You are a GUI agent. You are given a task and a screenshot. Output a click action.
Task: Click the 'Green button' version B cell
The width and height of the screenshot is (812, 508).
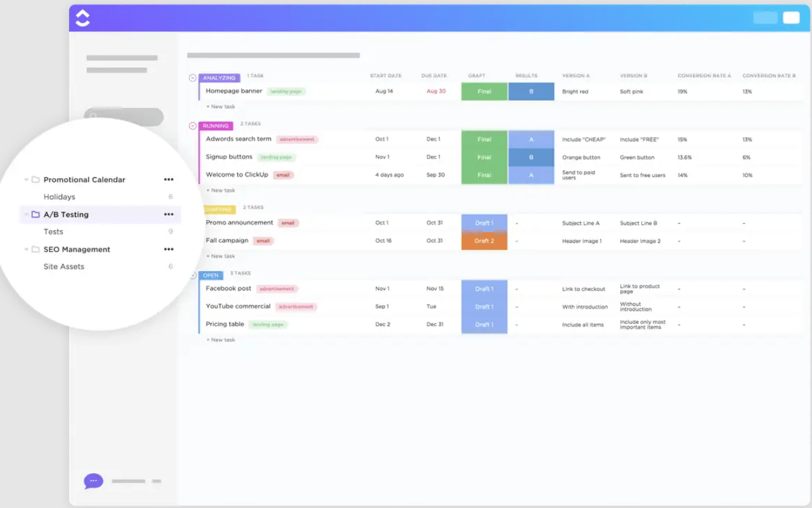pyautogui.click(x=637, y=157)
